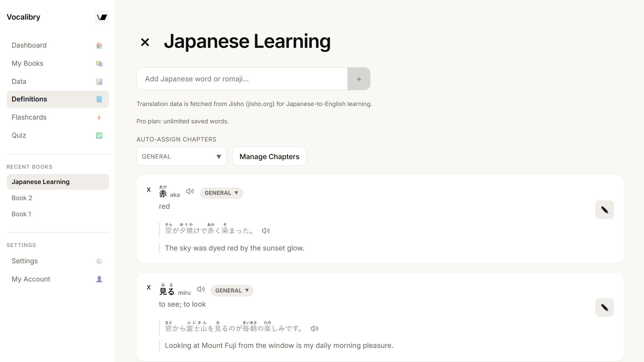This screenshot has height=362, width=644.
Task: Go to the Quiz section
Action: [x=58, y=135]
